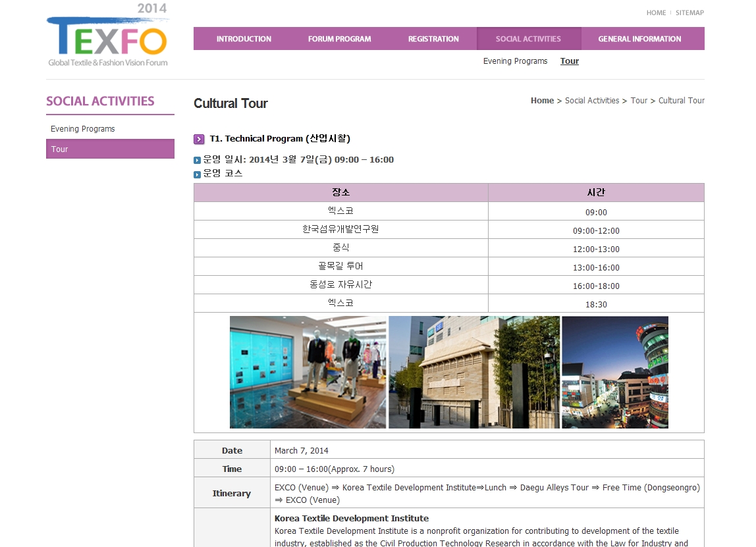Click the 한국섬유개발연구원 table cell
The height and width of the screenshot is (547, 756).
pyautogui.click(x=341, y=230)
